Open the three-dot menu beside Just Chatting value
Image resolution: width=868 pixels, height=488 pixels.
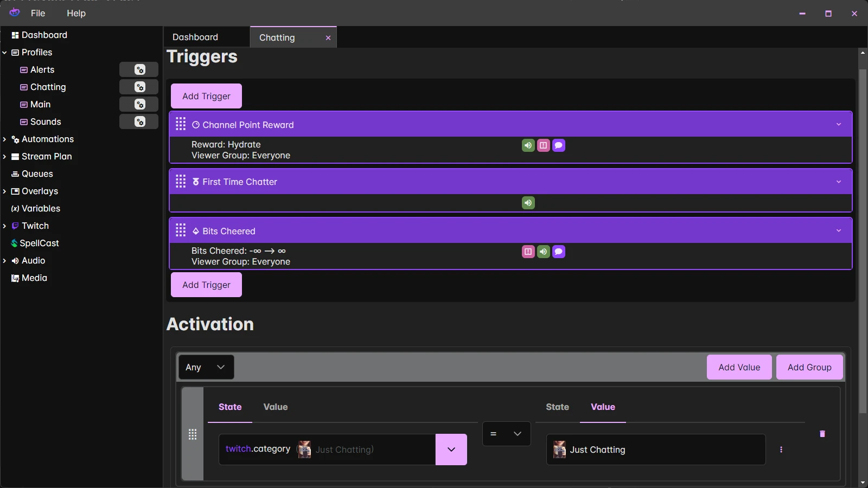click(781, 450)
